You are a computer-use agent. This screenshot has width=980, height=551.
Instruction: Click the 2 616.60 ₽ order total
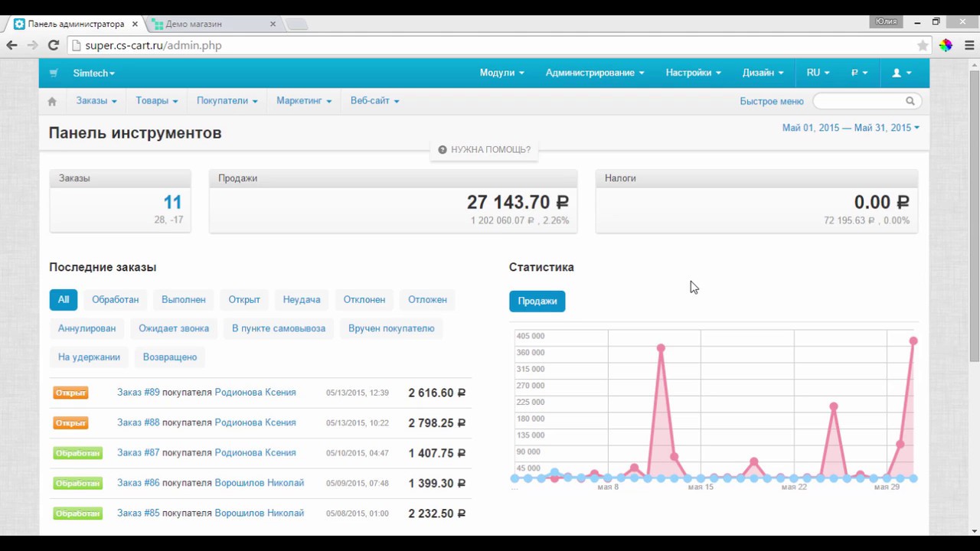[x=436, y=393]
